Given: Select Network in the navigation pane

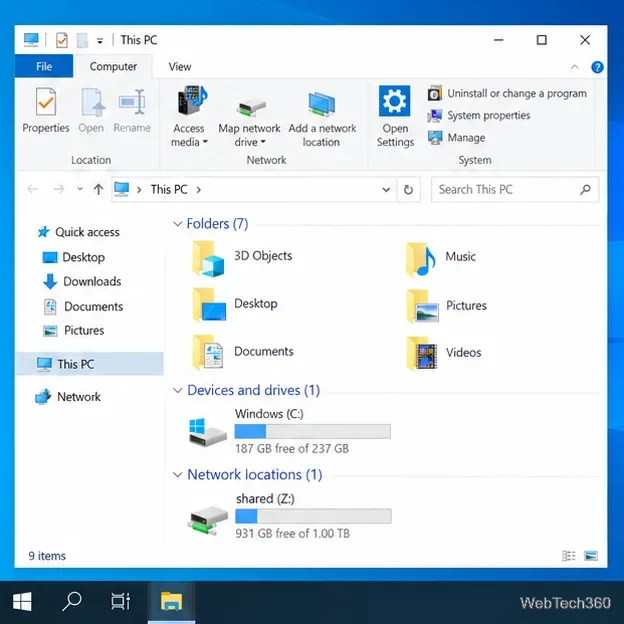Looking at the screenshot, I should click(x=68, y=397).
